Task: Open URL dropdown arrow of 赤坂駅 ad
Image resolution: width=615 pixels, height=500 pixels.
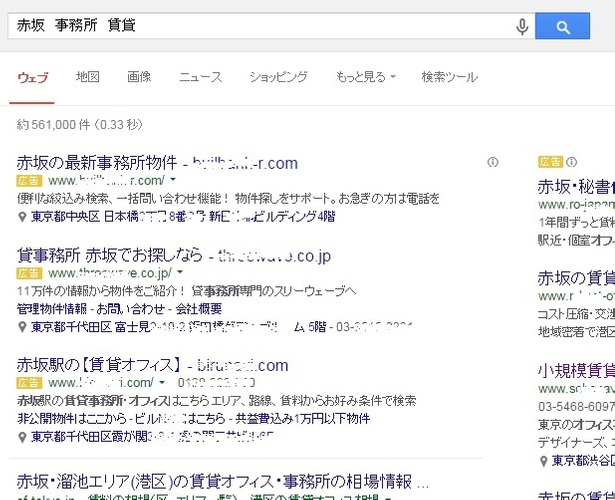Action: (x=162, y=382)
